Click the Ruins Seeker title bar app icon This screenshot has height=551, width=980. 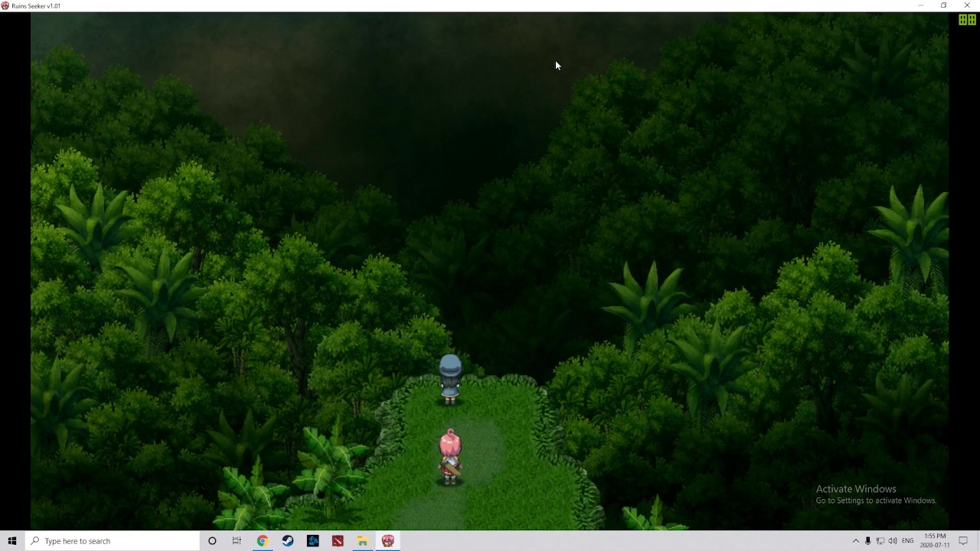5,5
